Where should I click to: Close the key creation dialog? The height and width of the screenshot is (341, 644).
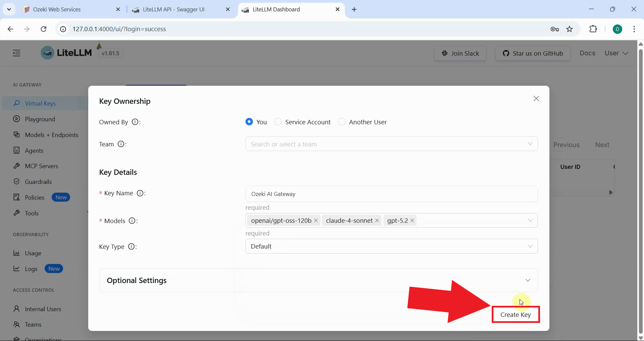click(536, 98)
